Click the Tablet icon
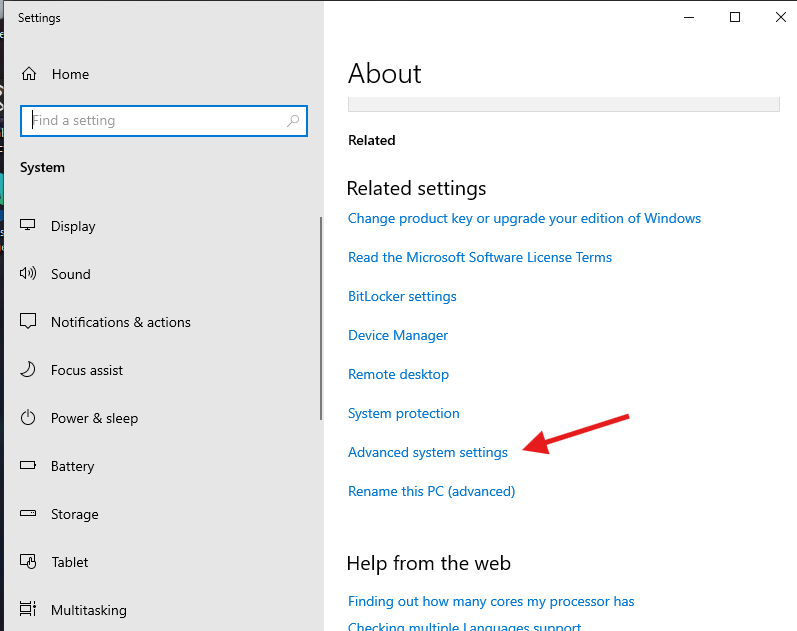The width and height of the screenshot is (797, 631). pos(29,562)
